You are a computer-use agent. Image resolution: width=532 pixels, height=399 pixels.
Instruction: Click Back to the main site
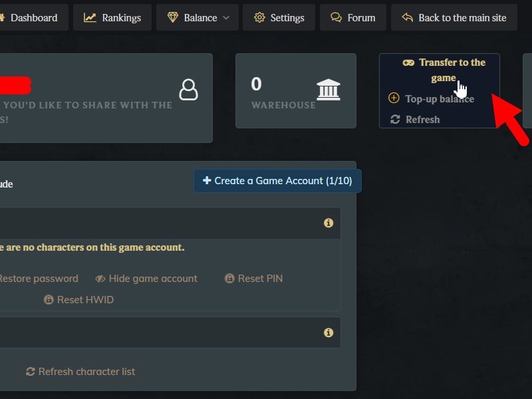click(454, 18)
